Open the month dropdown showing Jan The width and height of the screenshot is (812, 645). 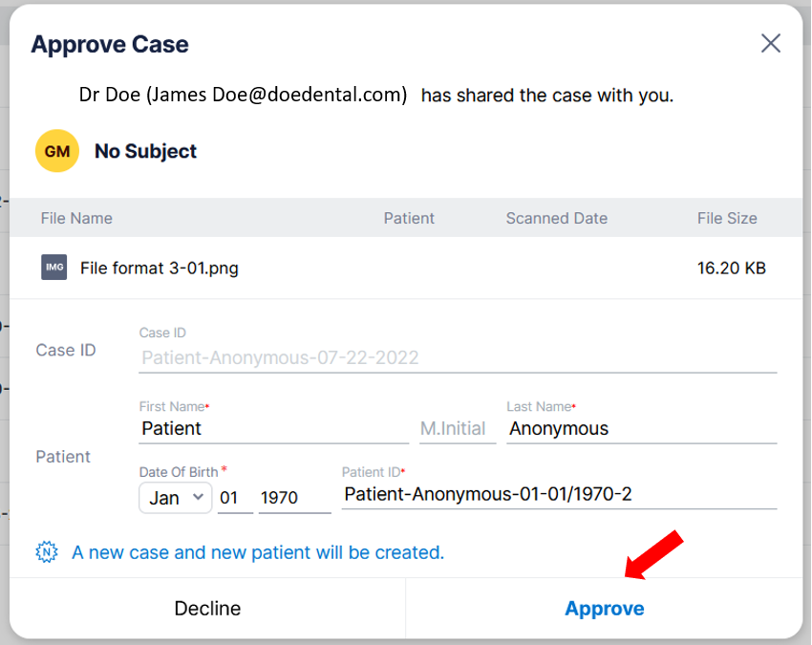click(x=175, y=498)
